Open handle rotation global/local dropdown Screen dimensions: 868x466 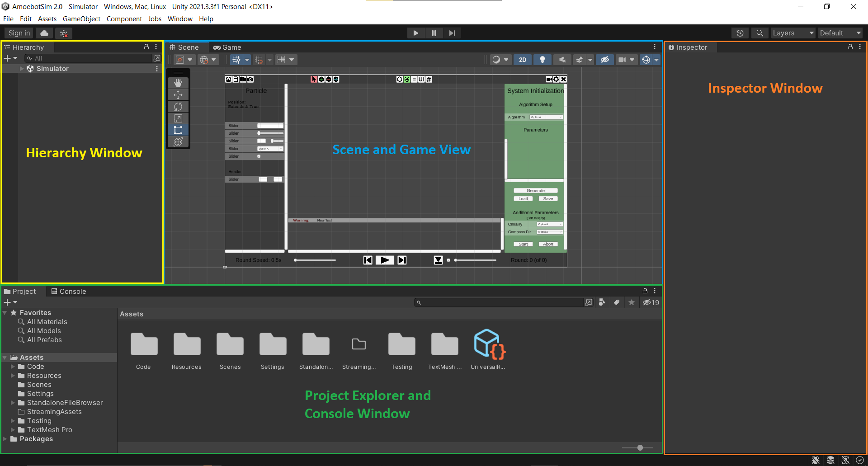[208, 60]
